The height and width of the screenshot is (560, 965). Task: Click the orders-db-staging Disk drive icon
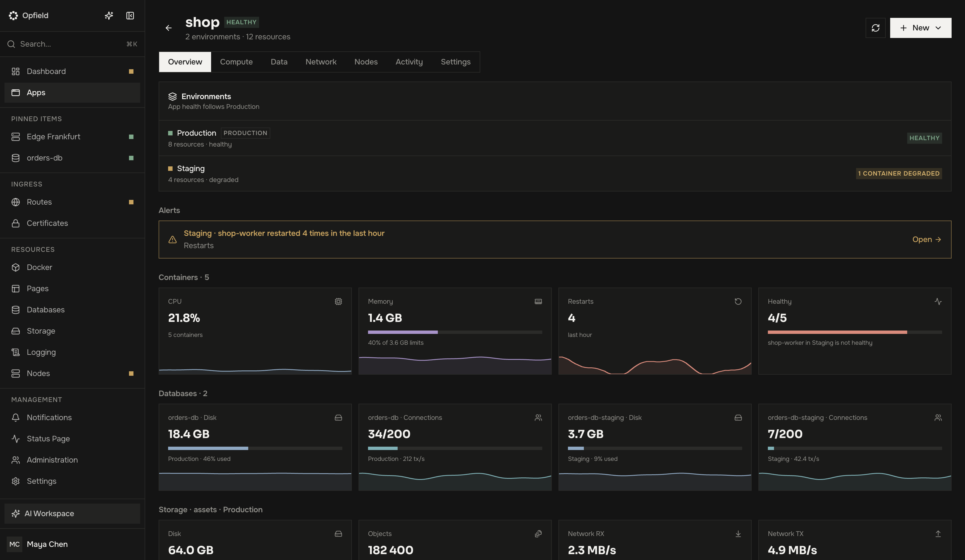(x=738, y=418)
